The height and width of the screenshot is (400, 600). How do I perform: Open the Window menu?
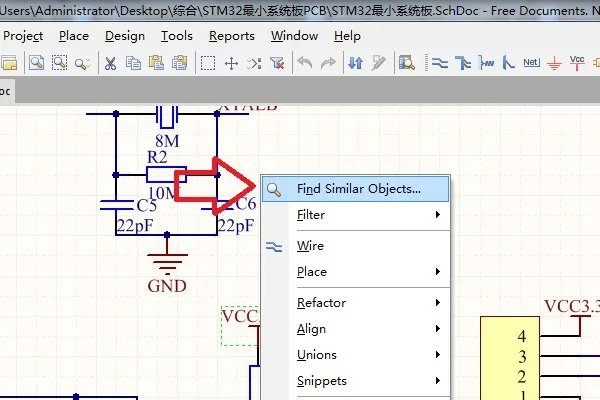click(295, 36)
